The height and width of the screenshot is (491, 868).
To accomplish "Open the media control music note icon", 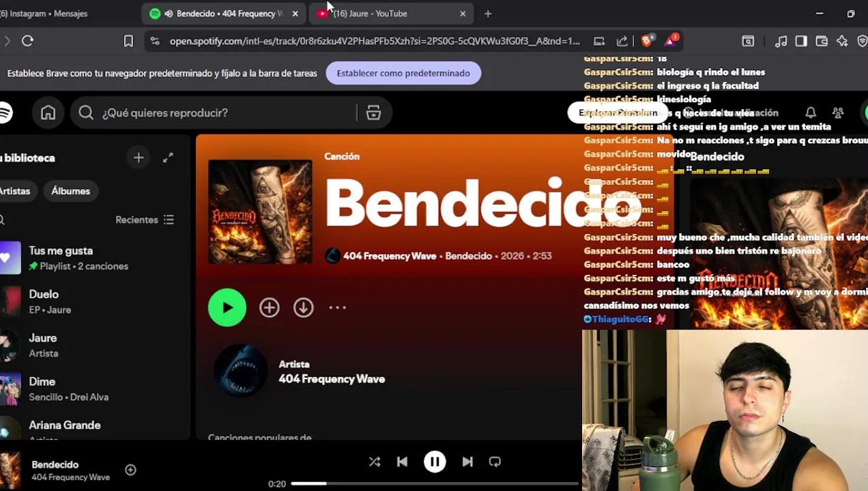I will pyautogui.click(x=781, y=41).
